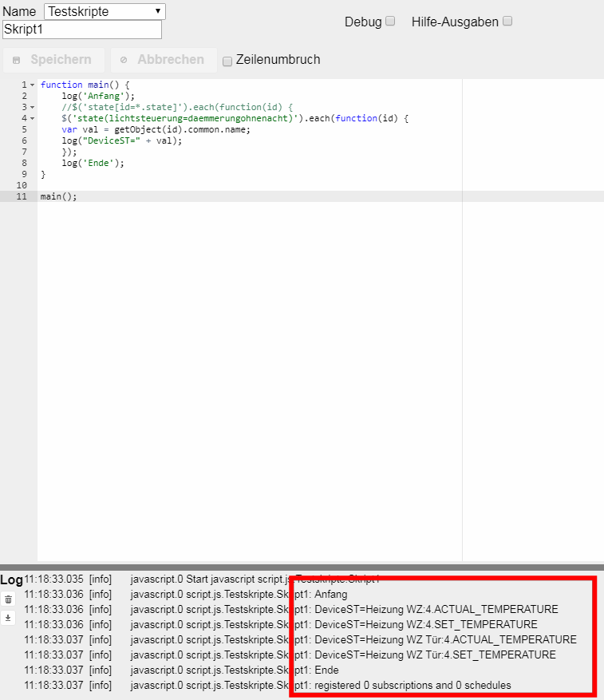Select log entry ending 'Skript1: Ende'
604x700 pixels.
(x=181, y=670)
